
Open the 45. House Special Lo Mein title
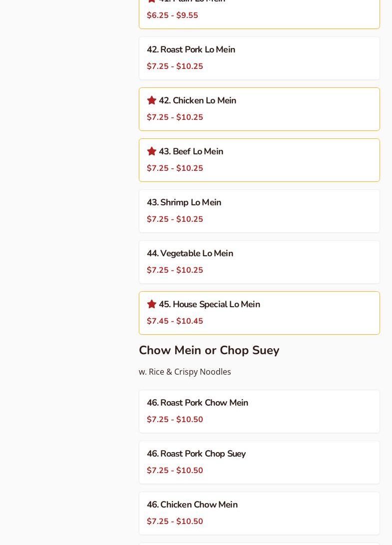[x=209, y=305]
